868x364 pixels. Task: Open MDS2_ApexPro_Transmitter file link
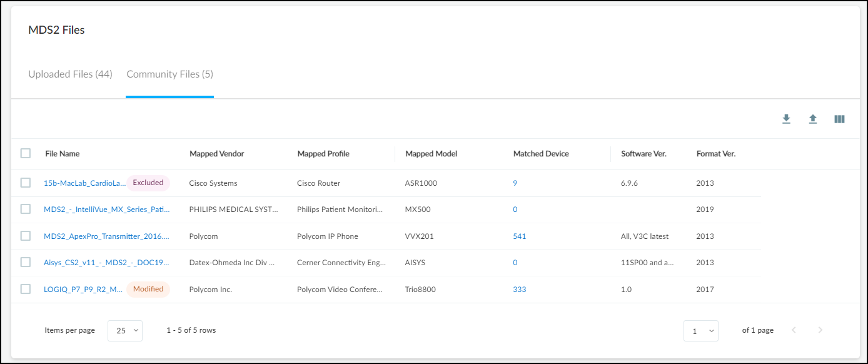(x=106, y=236)
